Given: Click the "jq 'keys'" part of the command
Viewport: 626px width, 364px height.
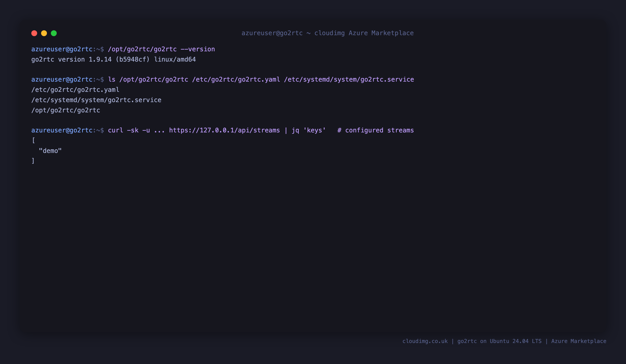Looking at the screenshot, I should click(309, 130).
